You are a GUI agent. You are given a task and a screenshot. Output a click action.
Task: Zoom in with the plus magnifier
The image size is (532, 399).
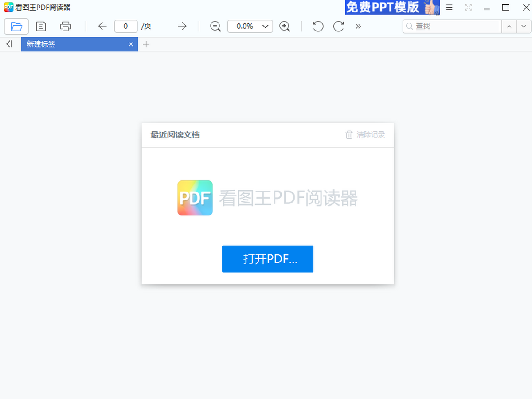(285, 27)
